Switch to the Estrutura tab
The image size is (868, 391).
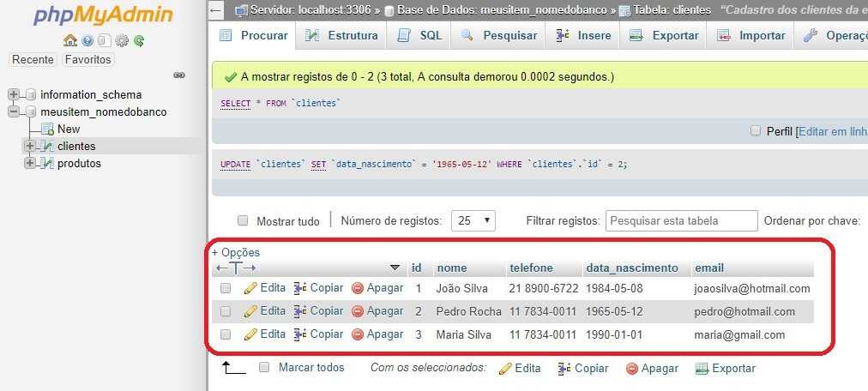341,35
